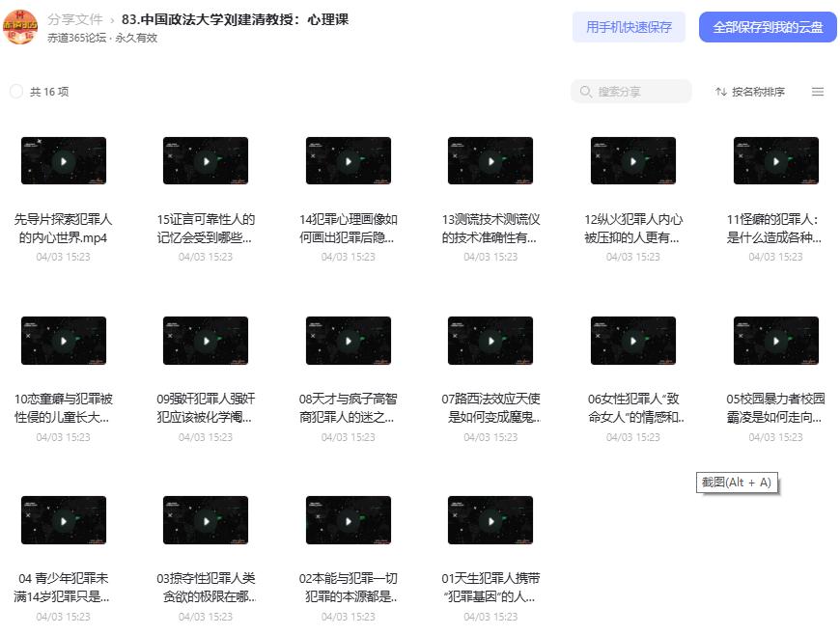Play the 11怪癖的犯罪人 video thumbnail

[x=775, y=160]
